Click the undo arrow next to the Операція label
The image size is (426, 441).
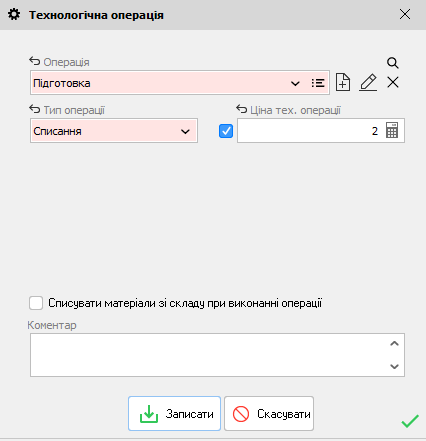tap(34, 61)
